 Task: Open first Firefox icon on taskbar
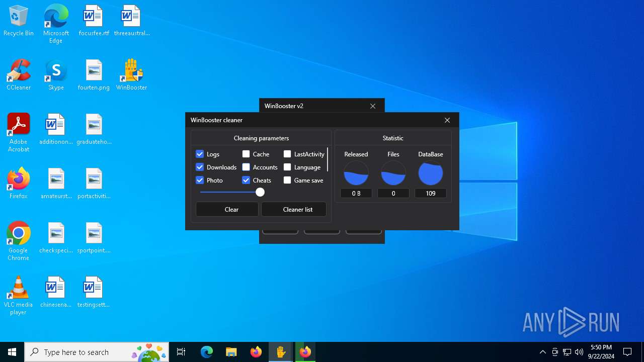(256, 352)
